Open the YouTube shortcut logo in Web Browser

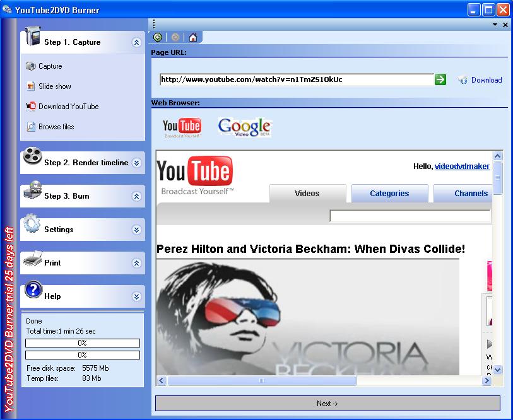coord(182,127)
